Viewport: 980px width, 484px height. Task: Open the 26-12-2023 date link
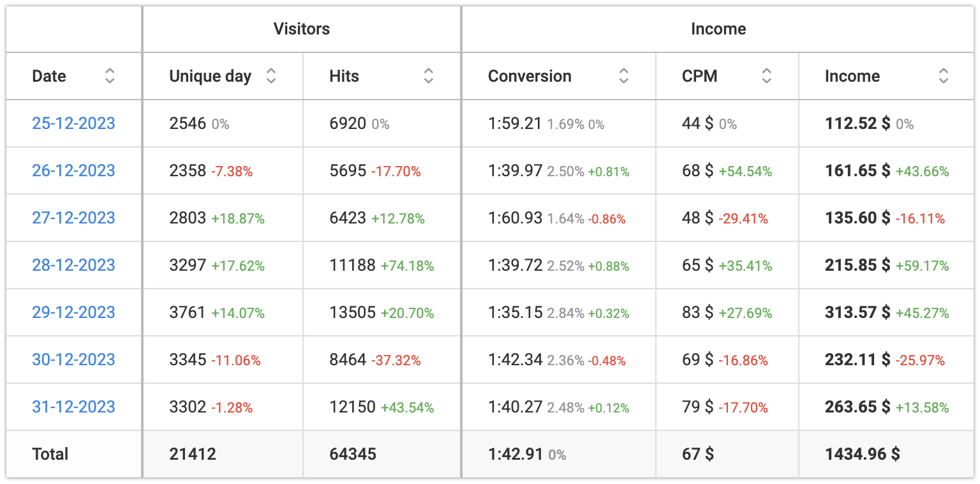point(73,170)
